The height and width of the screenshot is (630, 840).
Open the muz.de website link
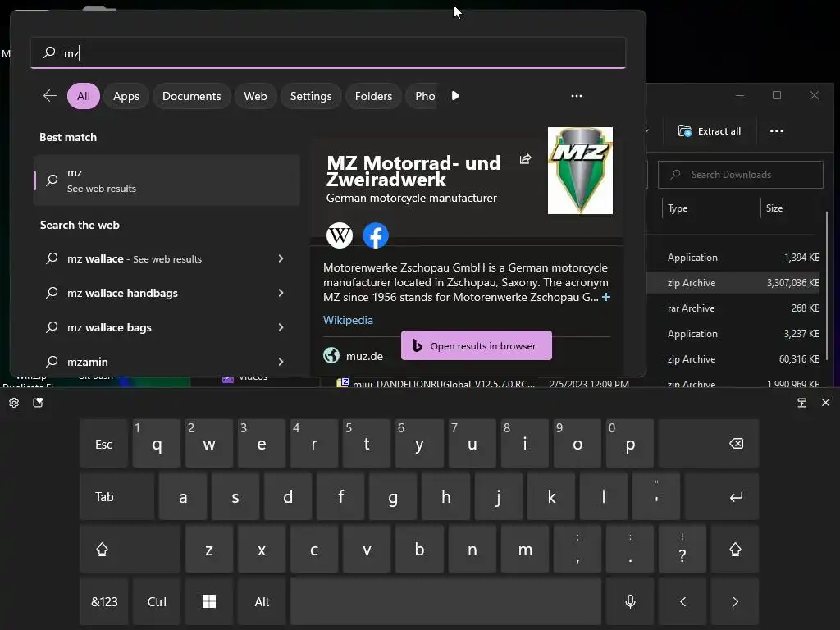tap(364, 356)
